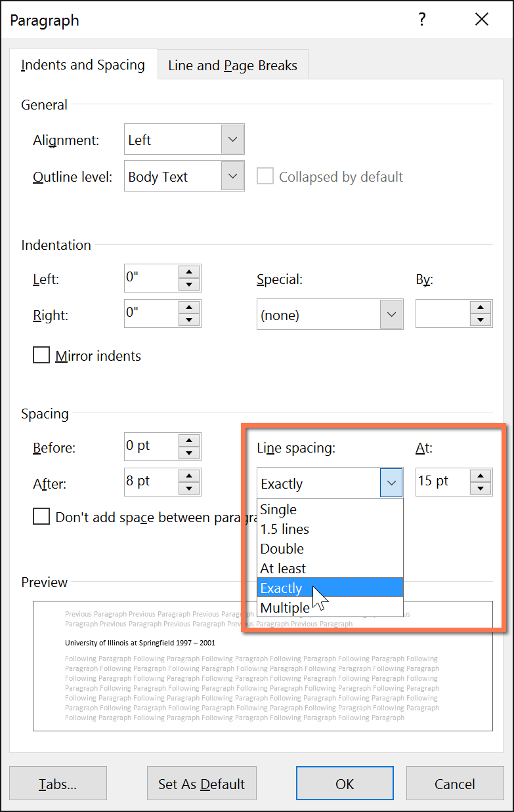The image size is (514, 812).
Task: Toggle the Collapsed by default checkbox
Action: 265,176
